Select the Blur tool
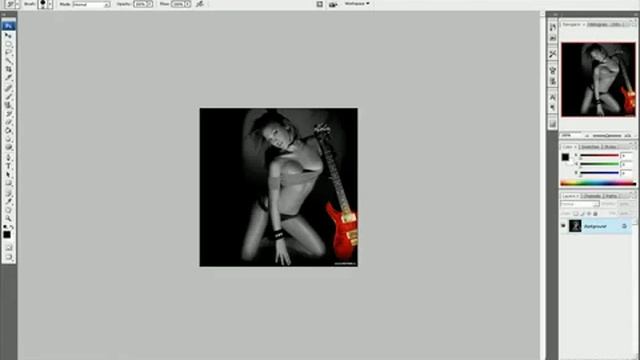 [8, 139]
